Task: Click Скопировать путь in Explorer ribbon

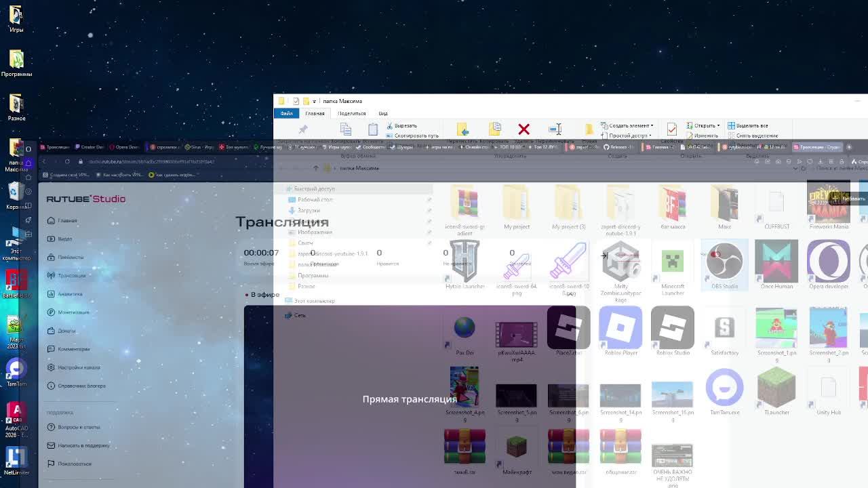Action: pos(412,135)
